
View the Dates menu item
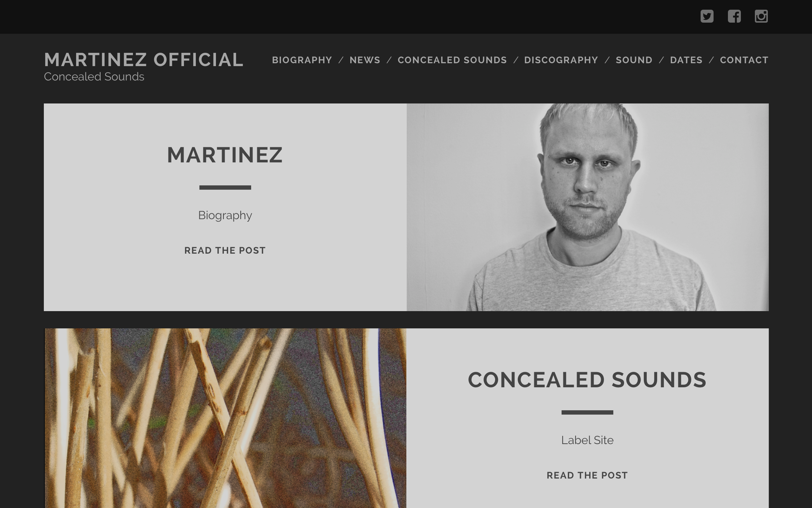[x=686, y=60]
